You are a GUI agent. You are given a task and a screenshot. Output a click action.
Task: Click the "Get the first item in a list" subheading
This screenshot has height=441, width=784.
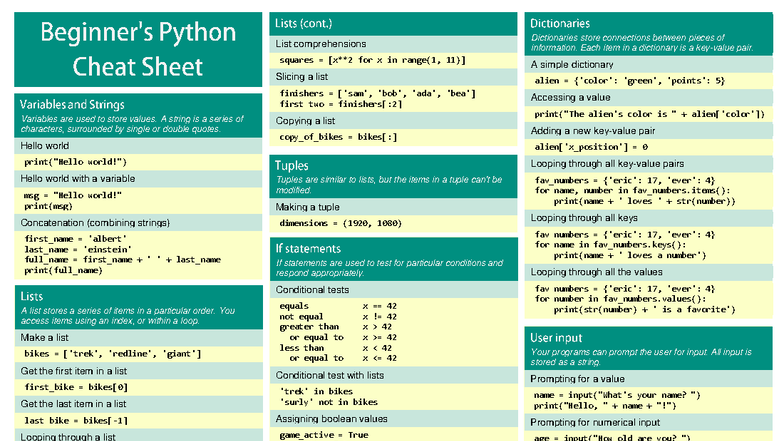point(74,371)
